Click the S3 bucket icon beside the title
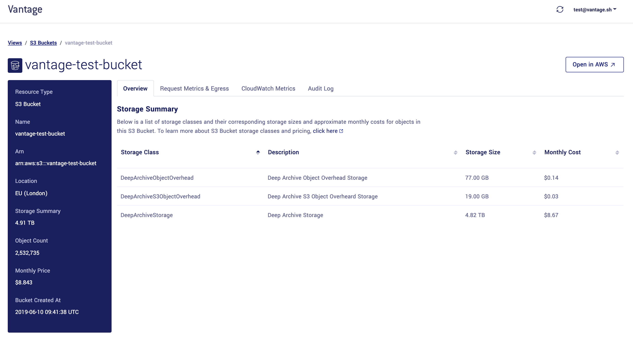633x364 pixels. click(x=15, y=66)
